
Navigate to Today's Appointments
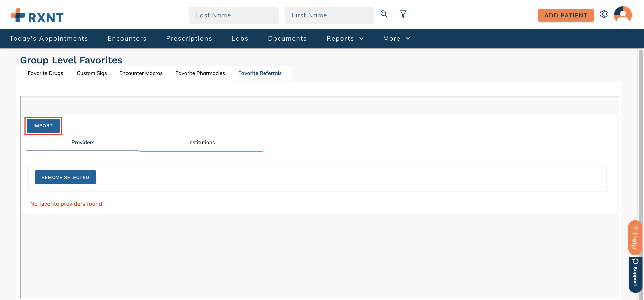[x=49, y=38]
